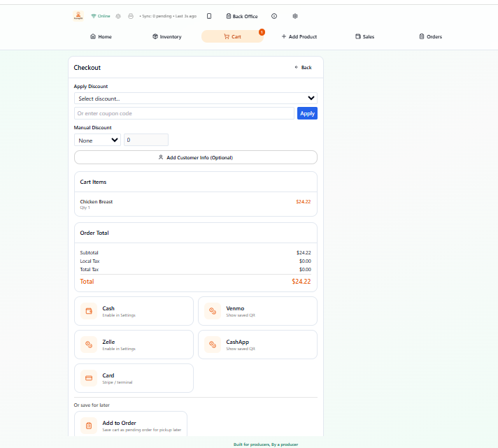Select Venmo payment method

(257, 311)
